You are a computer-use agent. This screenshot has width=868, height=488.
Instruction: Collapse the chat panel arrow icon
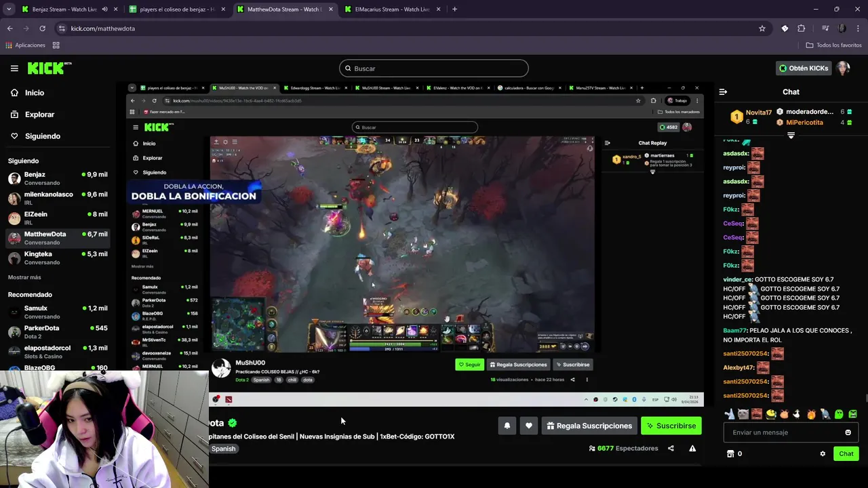[723, 91]
